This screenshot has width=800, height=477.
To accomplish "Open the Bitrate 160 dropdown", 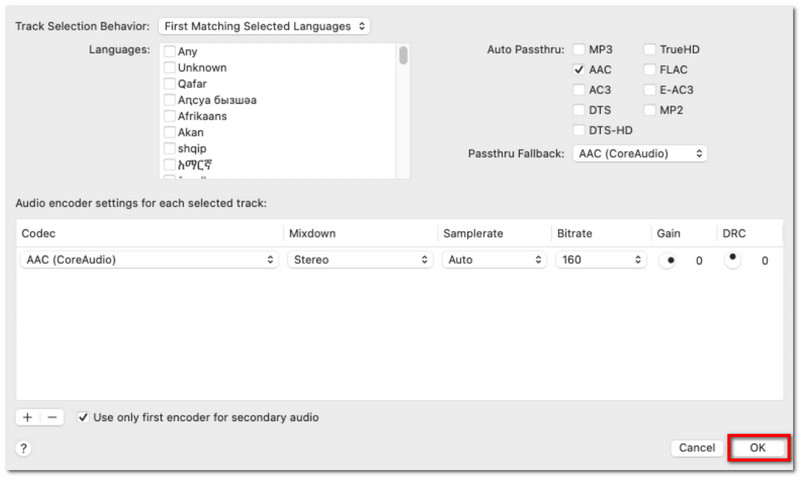I will [601, 260].
